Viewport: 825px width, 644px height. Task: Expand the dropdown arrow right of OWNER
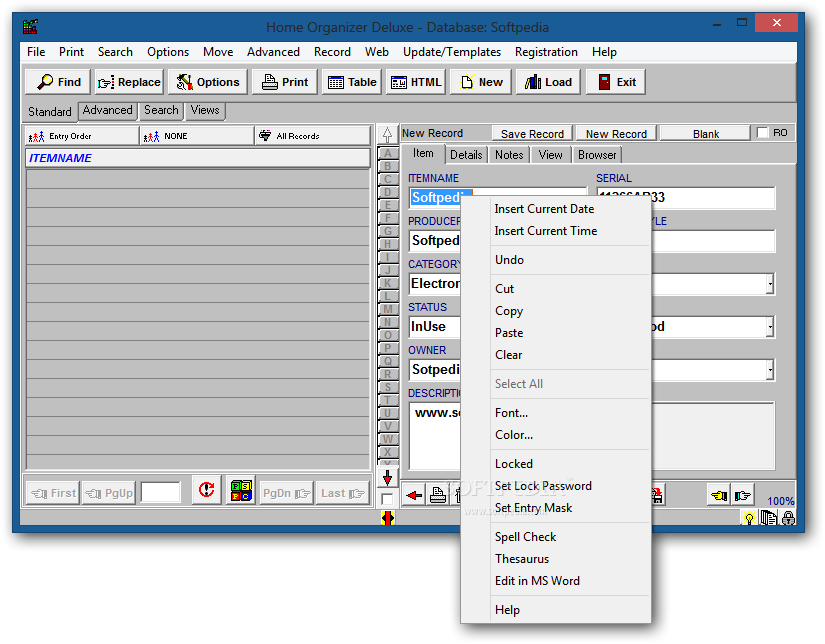(x=770, y=370)
